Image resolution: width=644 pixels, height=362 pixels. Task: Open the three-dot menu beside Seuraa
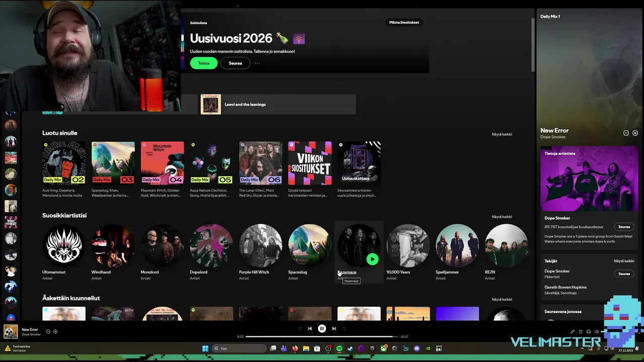point(257,63)
